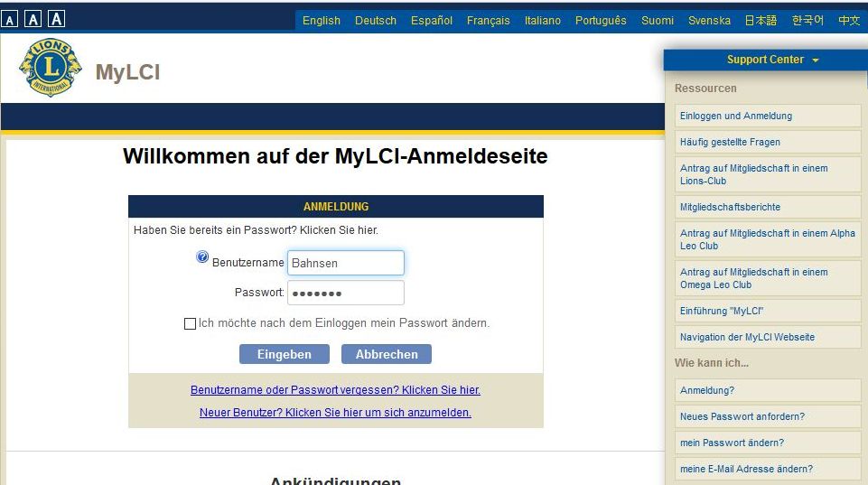Switch language to Português
Screen dimensions: 868x485
click(601, 21)
